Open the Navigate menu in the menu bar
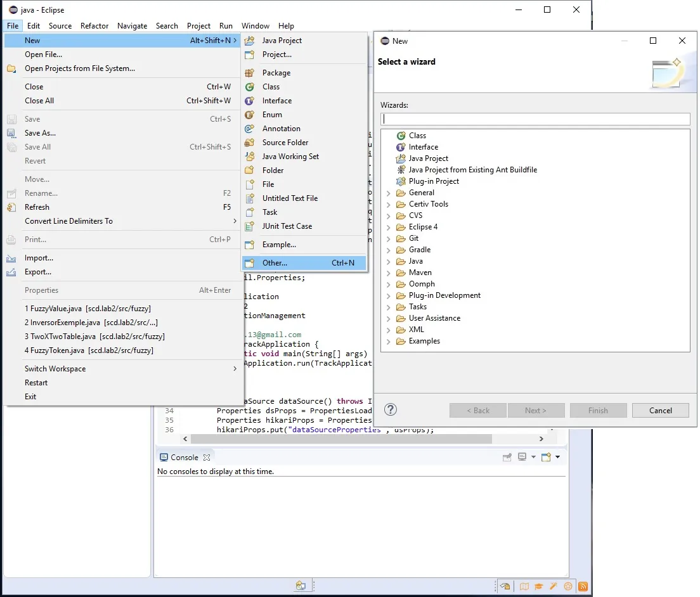 click(132, 26)
